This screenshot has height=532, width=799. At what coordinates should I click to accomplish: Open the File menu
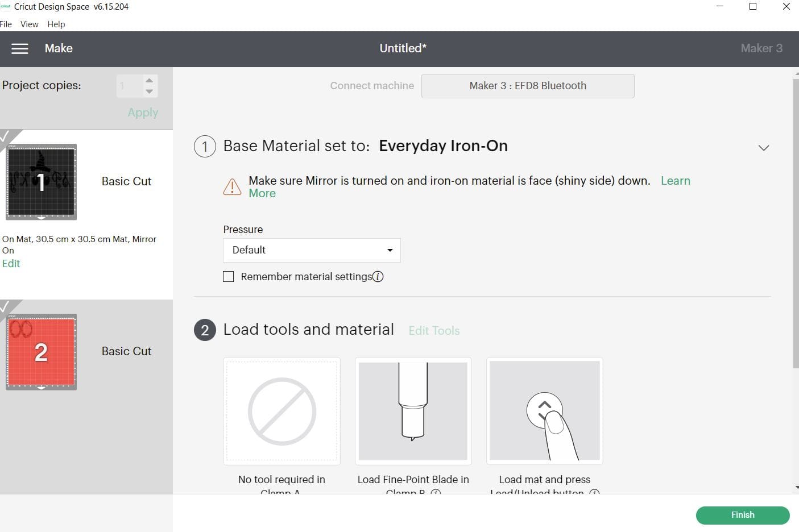[5, 24]
